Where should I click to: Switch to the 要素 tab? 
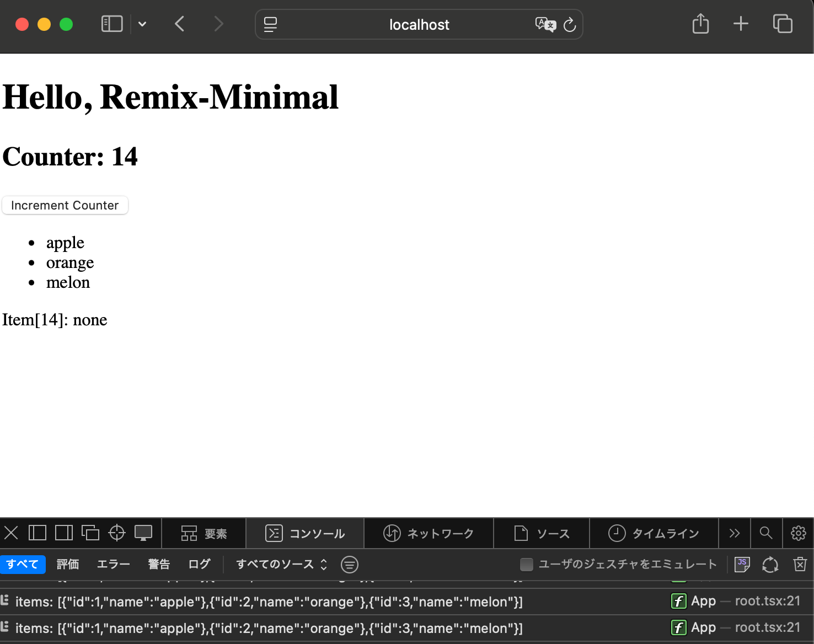[204, 533]
